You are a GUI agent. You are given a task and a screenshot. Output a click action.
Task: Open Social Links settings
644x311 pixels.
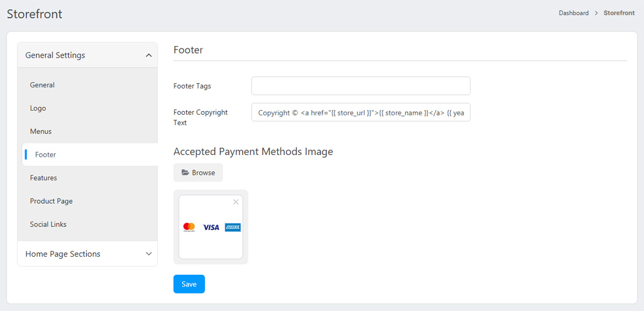pos(48,225)
